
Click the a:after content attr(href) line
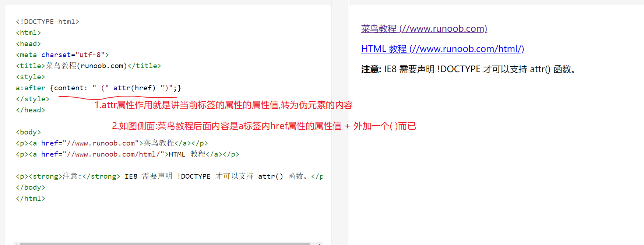[99, 88]
